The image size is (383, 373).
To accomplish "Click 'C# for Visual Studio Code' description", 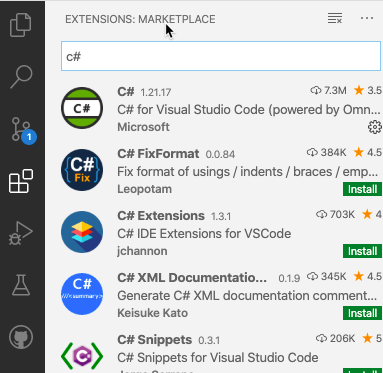I will click(249, 110).
